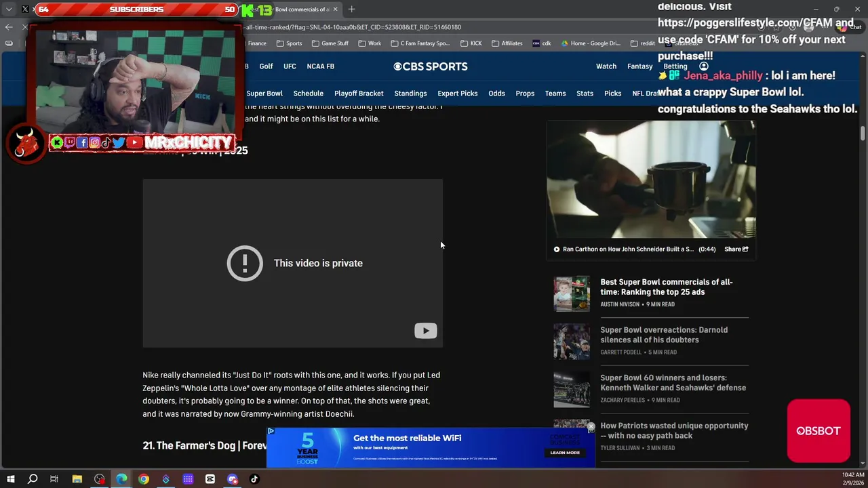Open the UFC section
Viewport: 868px width, 488px height.
pyautogui.click(x=290, y=66)
